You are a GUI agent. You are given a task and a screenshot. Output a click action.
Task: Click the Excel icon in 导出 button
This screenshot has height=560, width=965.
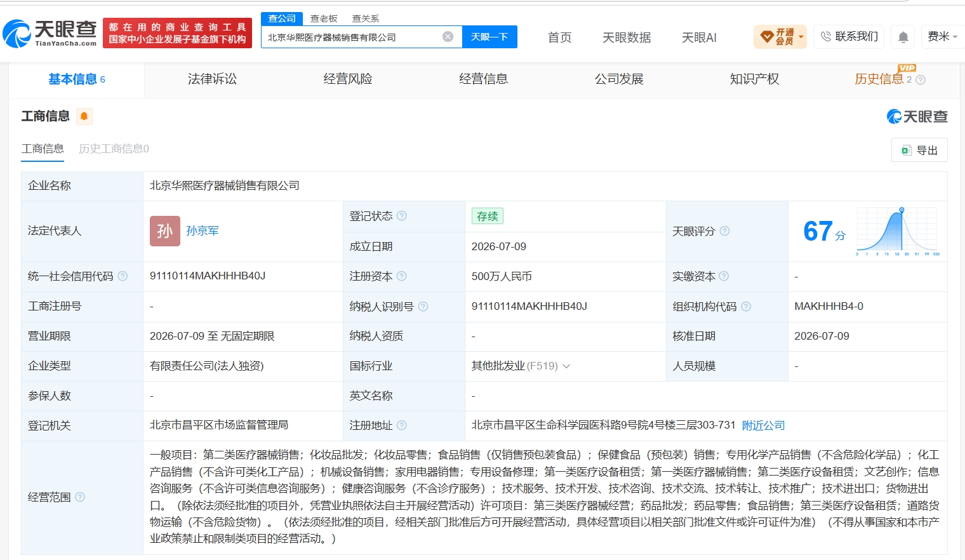coord(907,150)
